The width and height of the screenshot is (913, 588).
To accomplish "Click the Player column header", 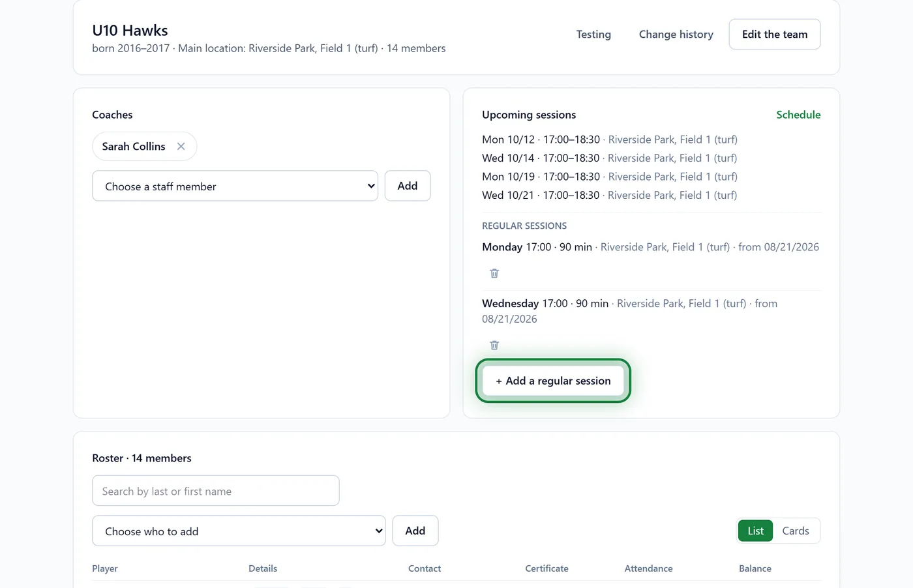I will 105,568.
